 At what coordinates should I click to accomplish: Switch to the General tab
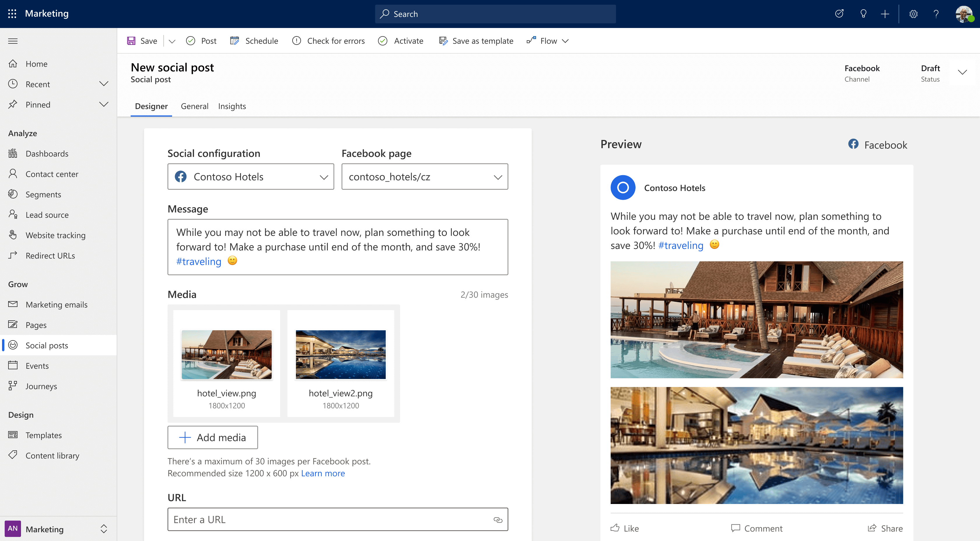coord(194,106)
